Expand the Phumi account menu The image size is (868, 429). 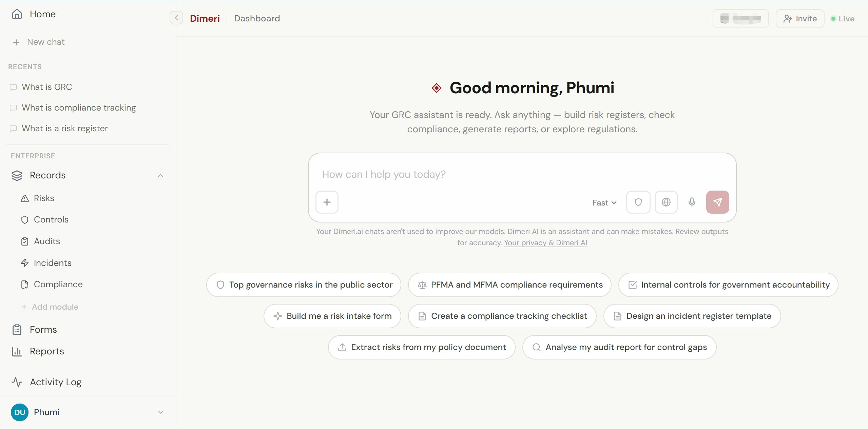pyautogui.click(x=160, y=412)
